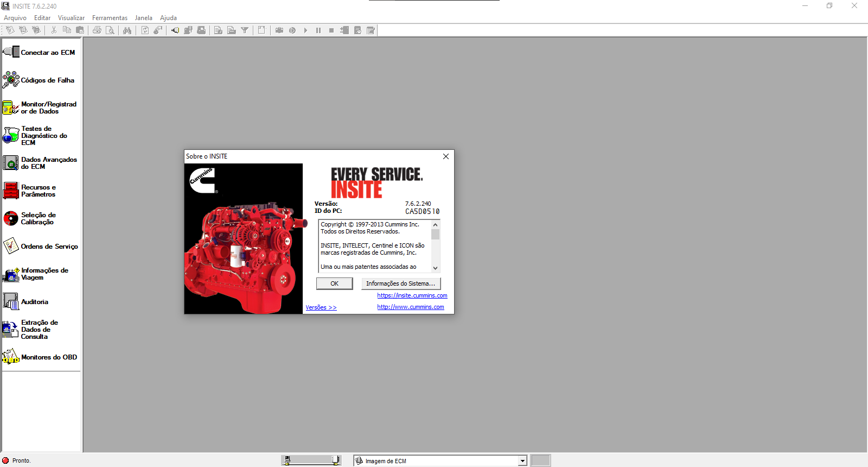Open the Ajuda menu
The image size is (868, 467).
click(168, 18)
